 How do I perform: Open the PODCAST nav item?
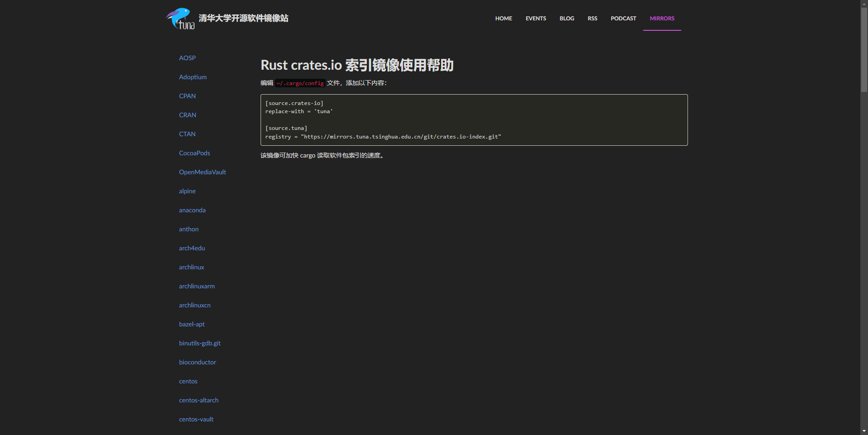point(623,19)
